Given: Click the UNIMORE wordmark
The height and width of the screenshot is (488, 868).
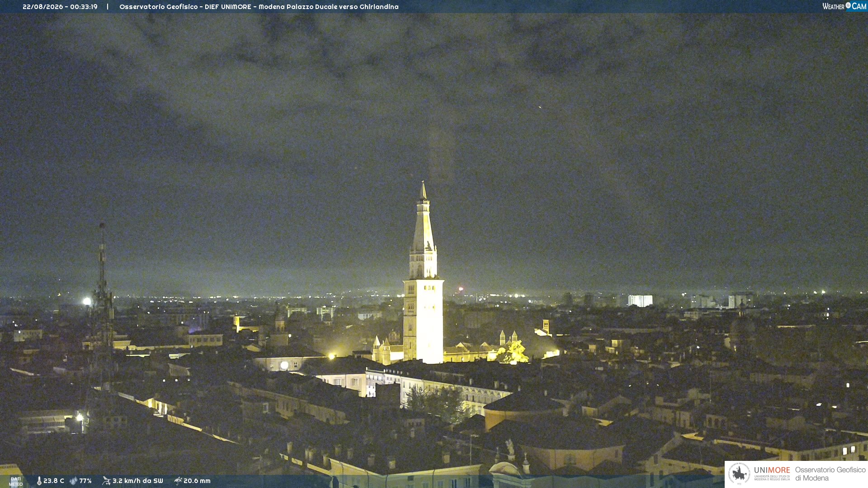Looking at the screenshot, I should click(x=772, y=470).
